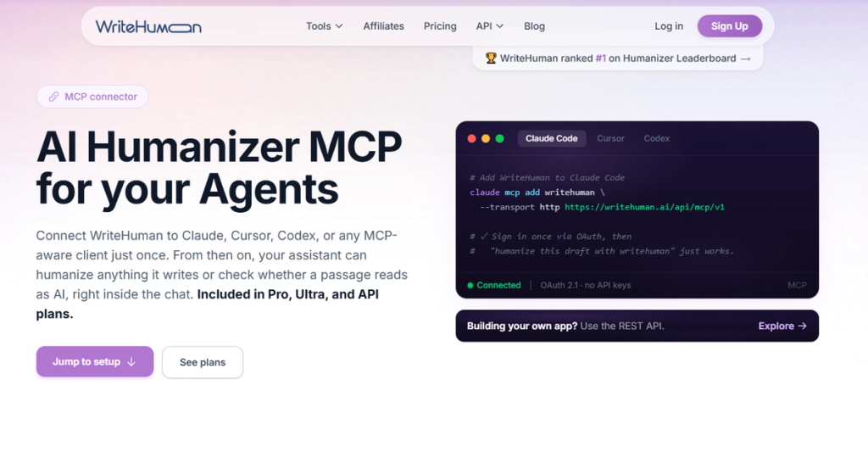Viewport: 868px width, 463px height.
Task: Click the green dot in code window
Action: click(499, 138)
